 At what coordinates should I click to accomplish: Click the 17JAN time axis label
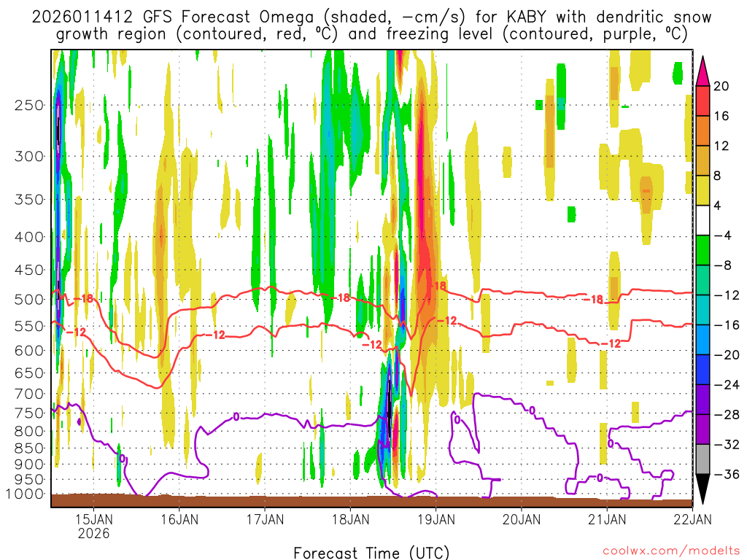(264, 519)
